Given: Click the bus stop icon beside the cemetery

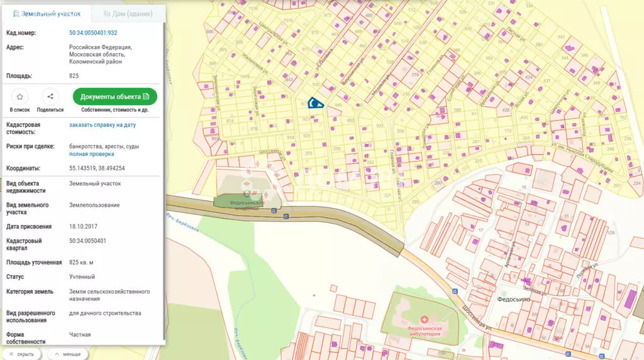Looking at the screenshot, I should pos(274,210).
